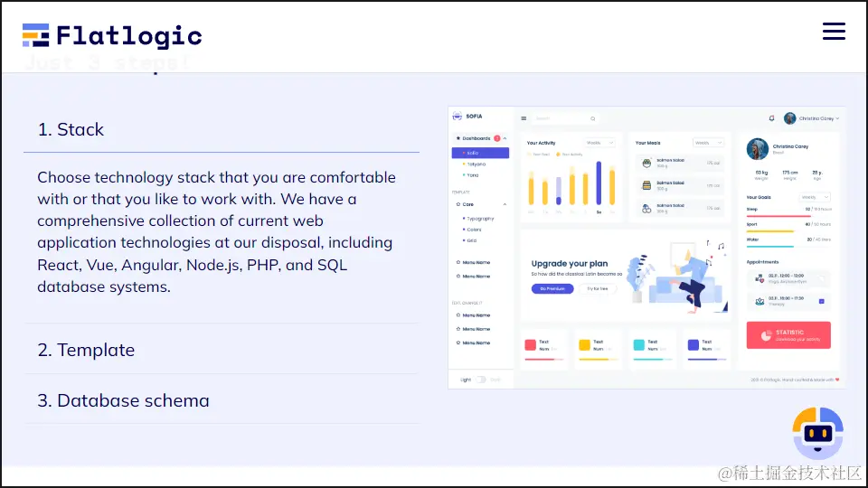
Task: Open the Your Meals Weekly dropdown
Action: (x=708, y=143)
